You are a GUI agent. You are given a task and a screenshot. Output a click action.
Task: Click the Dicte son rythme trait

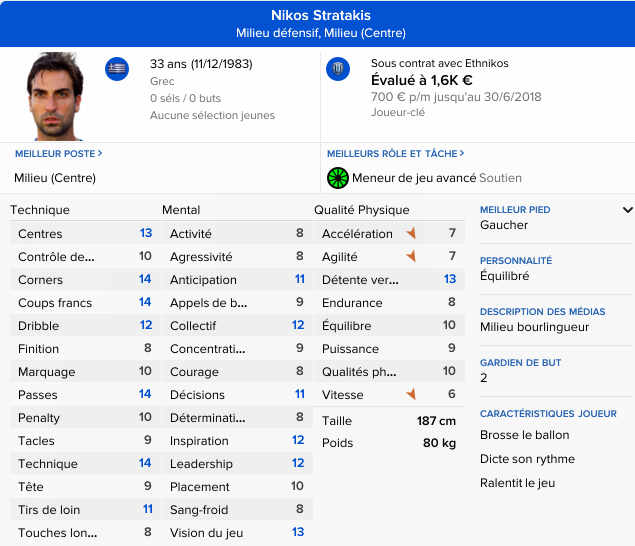coord(527,459)
